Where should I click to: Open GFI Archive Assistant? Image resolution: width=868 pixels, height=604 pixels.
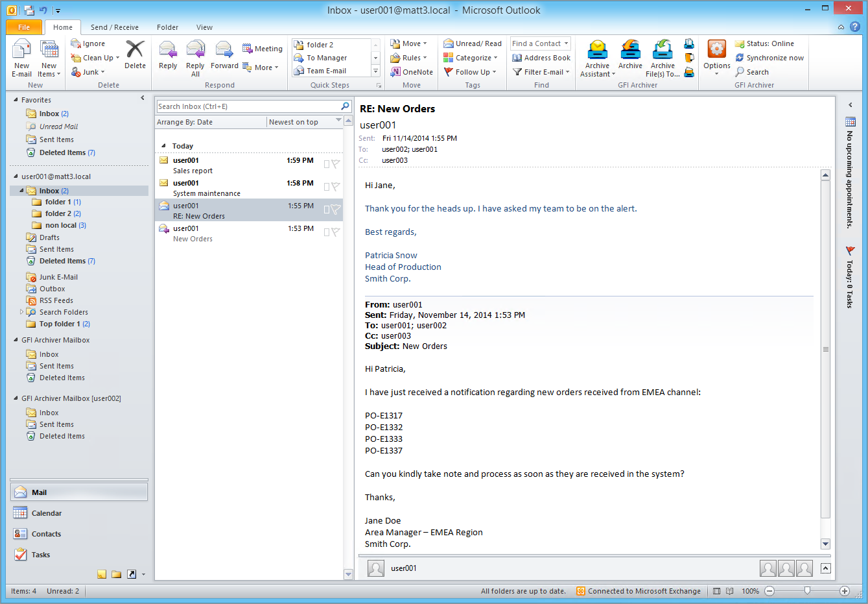tap(597, 58)
